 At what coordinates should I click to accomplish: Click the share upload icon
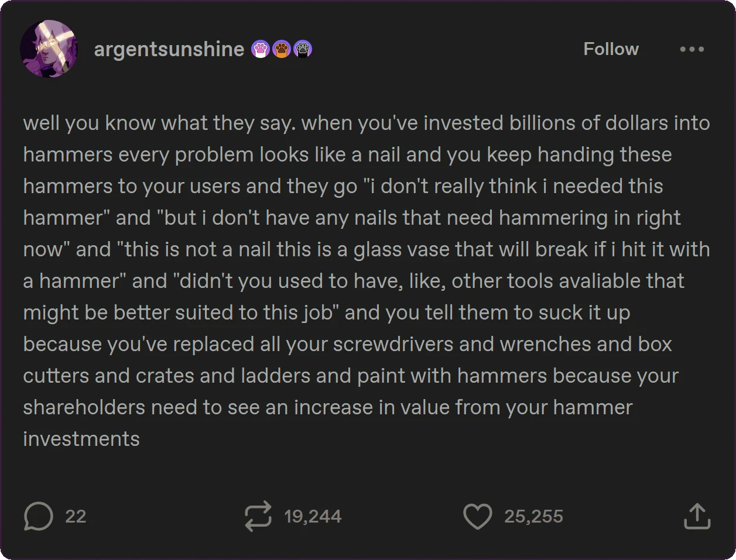point(697,516)
